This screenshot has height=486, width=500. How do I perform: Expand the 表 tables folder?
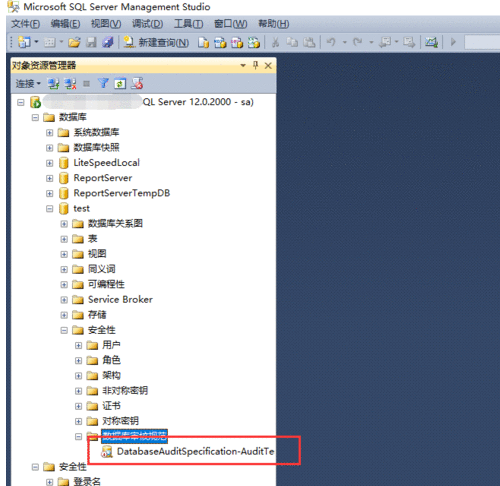coord(64,239)
